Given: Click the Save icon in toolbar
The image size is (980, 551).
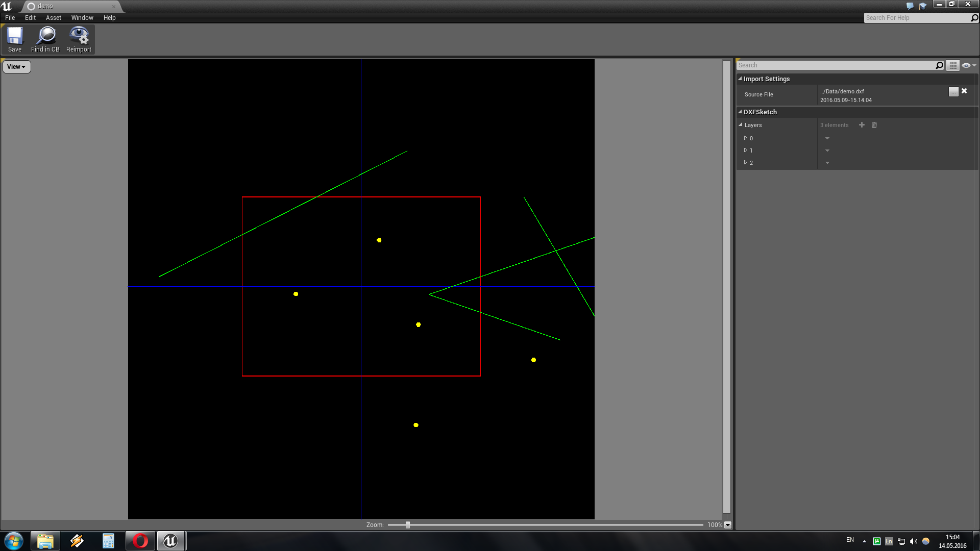Looking at the screenshot, I should 15,37.
